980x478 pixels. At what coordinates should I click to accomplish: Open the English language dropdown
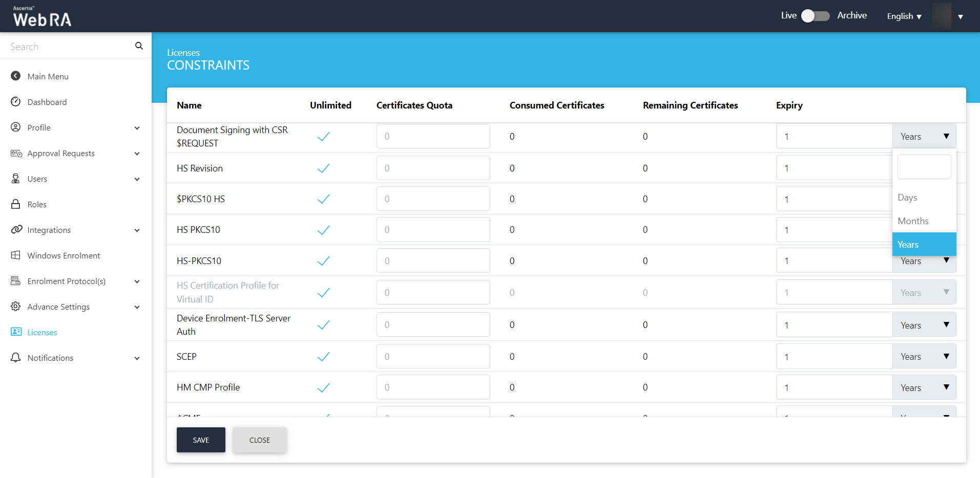pyautogui.click(x=904, y=16)
